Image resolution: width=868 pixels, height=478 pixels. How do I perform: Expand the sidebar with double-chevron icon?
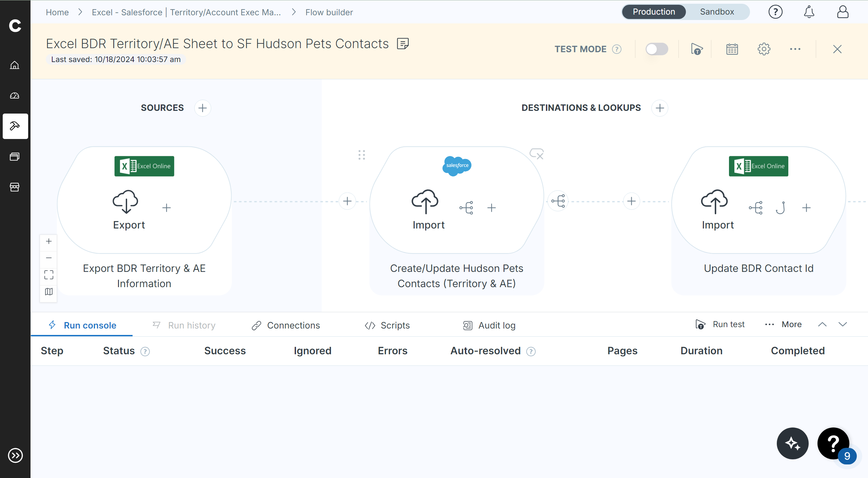click(15, 455)
